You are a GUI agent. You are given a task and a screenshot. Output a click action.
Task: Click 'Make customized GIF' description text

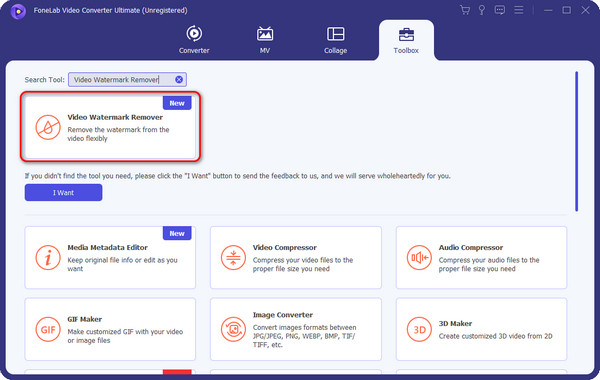(x=125, y=336)
